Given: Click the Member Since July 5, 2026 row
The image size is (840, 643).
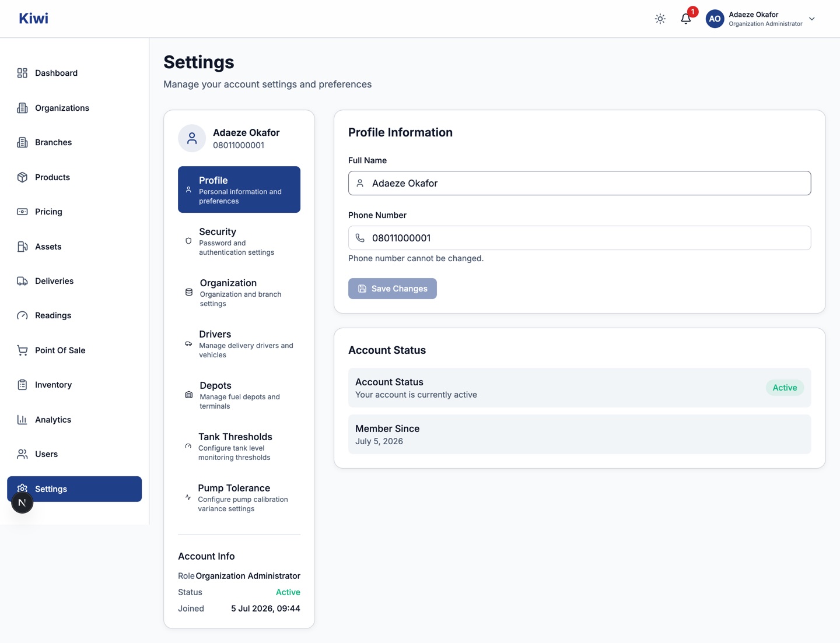Looking at the screenshot, I should point(580,434).
